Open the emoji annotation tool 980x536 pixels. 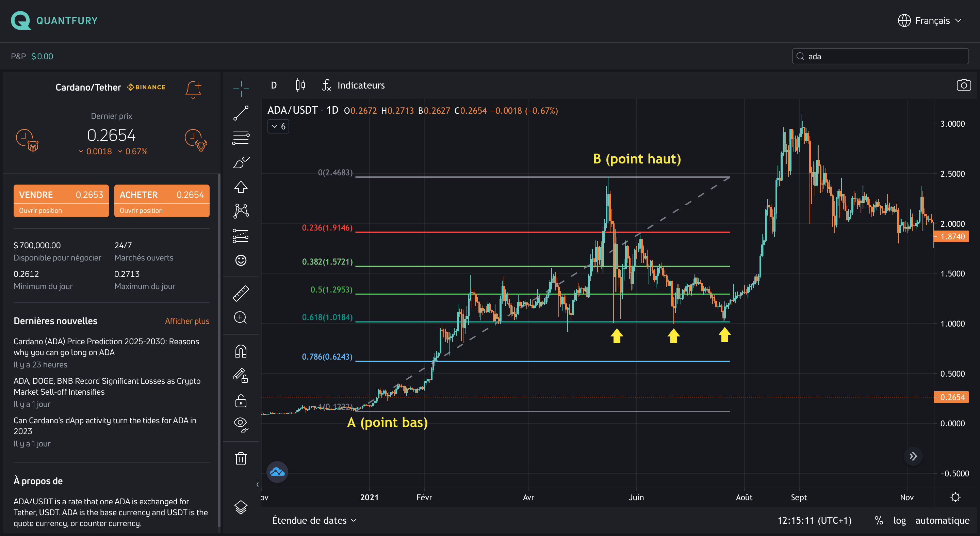(241, 260)
